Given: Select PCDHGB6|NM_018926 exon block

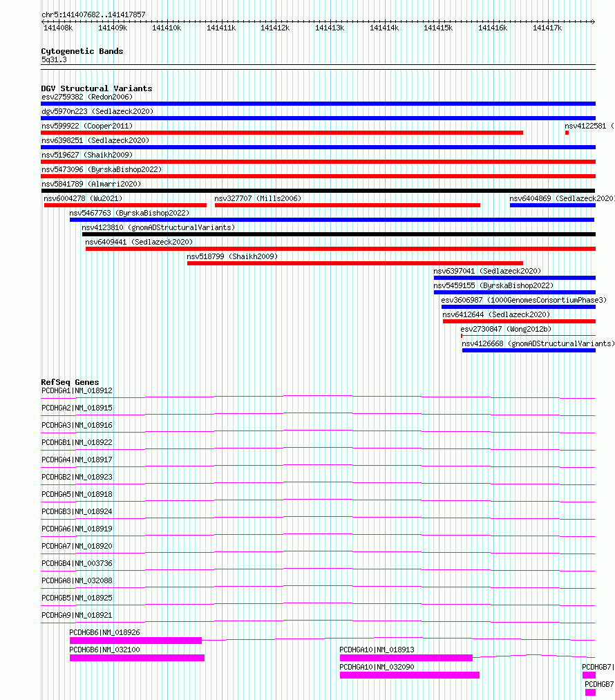Looking at the screenshot, I should click(135, 641).
